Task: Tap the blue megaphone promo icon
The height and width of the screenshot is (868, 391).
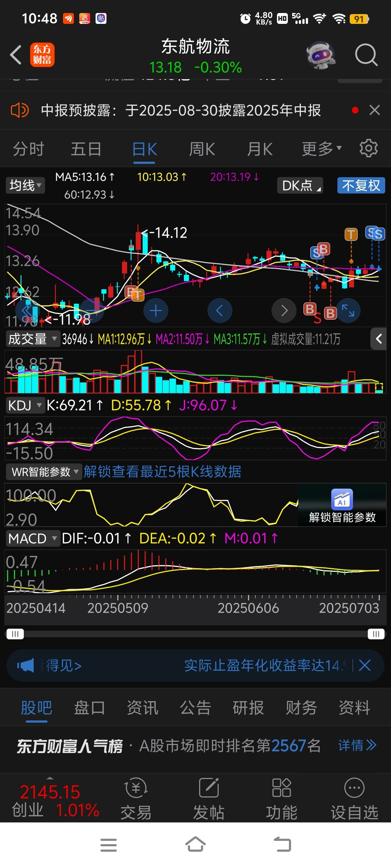Action: point(25,665)
